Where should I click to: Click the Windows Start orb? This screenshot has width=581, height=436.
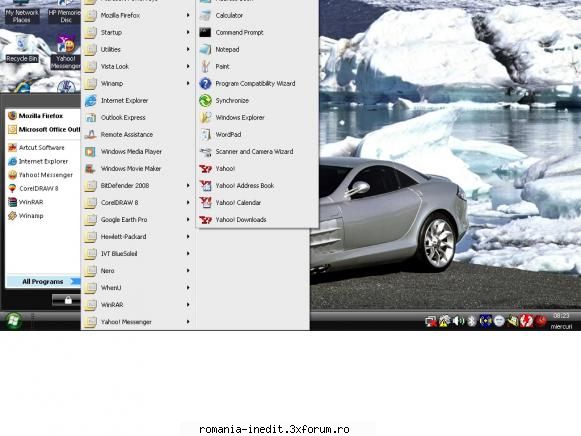pyautogui.click(x=13, y=320)
